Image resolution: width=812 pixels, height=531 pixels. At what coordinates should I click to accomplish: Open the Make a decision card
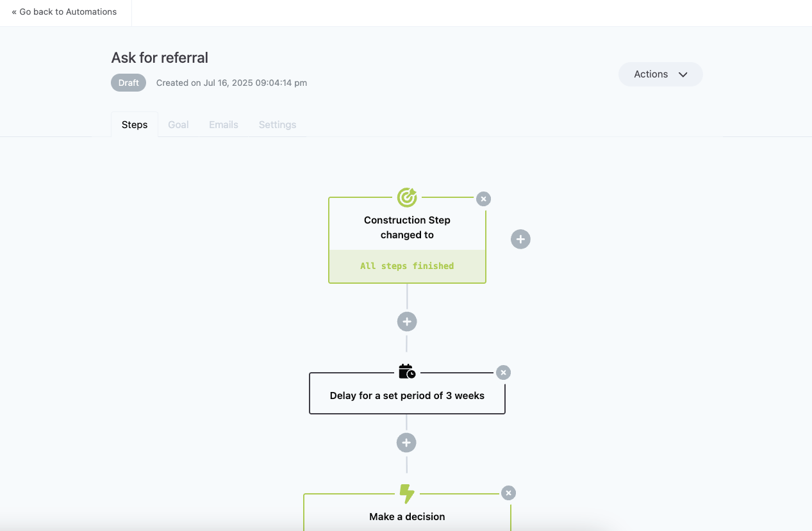[407, 512]
